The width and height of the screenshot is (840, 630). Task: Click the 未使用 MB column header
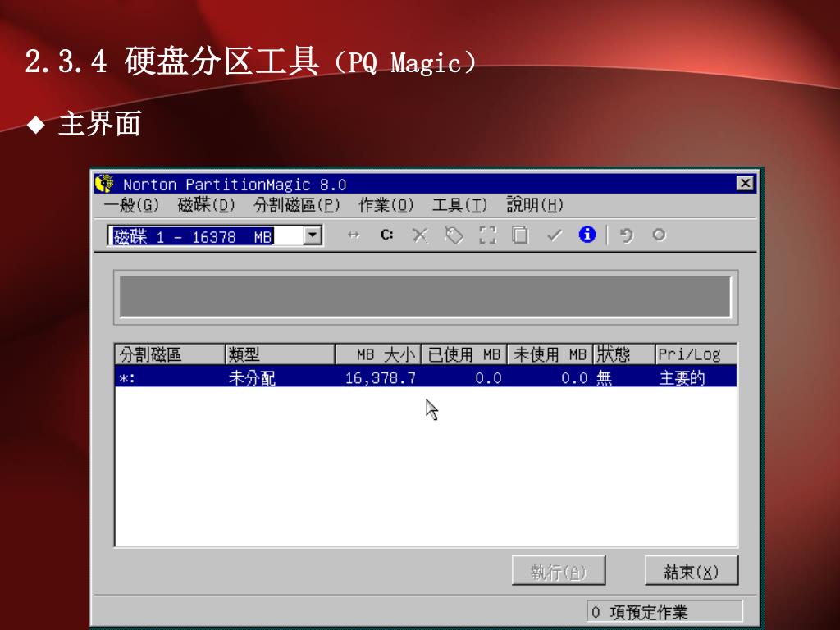550,354
